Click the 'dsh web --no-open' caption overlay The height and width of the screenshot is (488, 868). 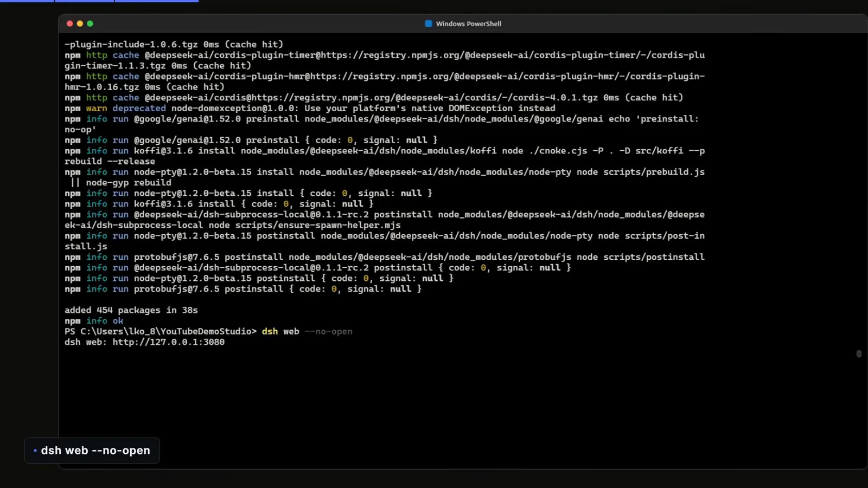(x=92, y=451)
